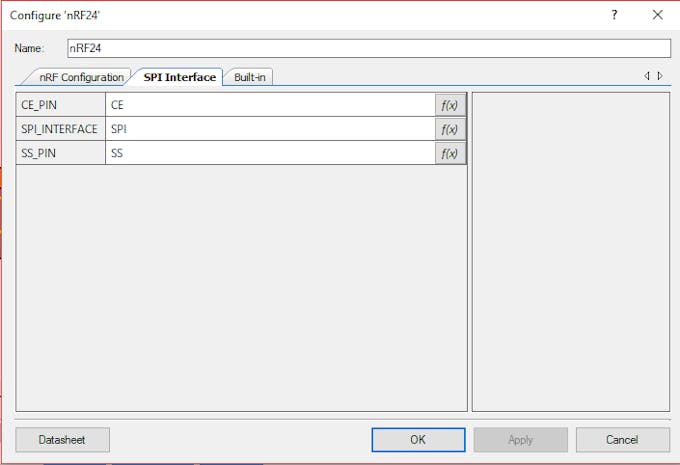
Task: Select the SPI_INTERFACE parameter label
Action: 61,129
